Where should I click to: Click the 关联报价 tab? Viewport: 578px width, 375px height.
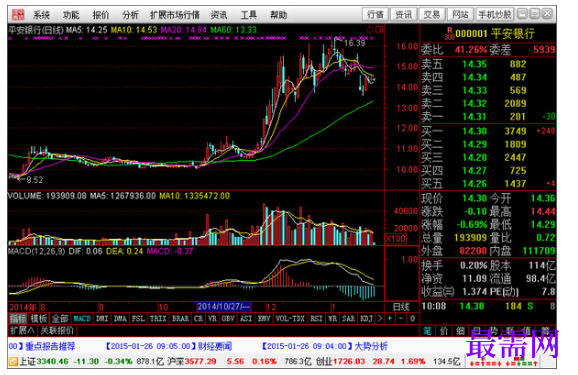(x=57, y=330)
